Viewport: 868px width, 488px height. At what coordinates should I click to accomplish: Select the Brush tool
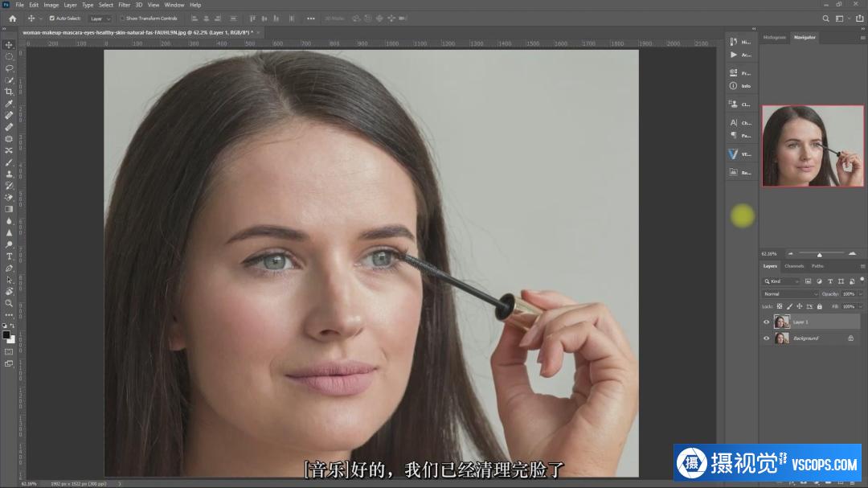point(9,162)
